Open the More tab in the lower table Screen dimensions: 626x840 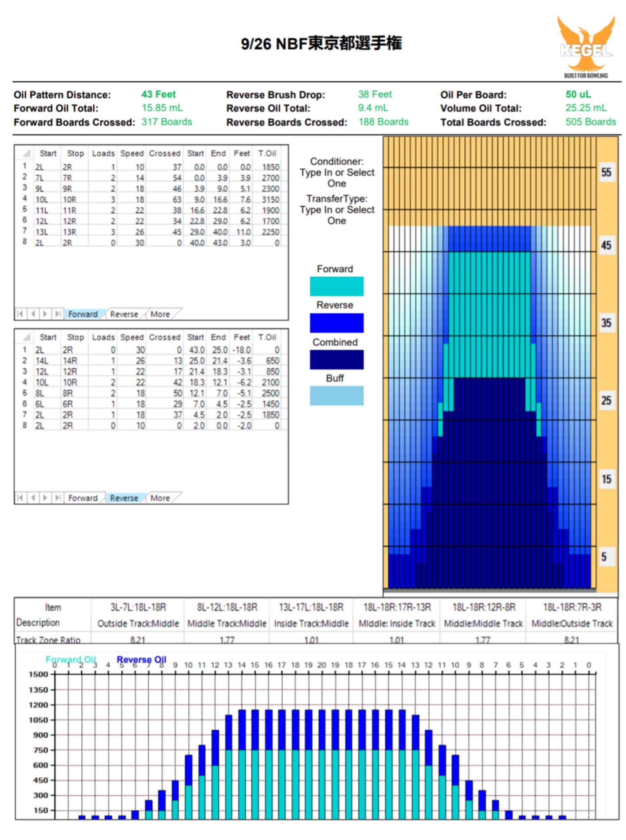click(160, 498)
